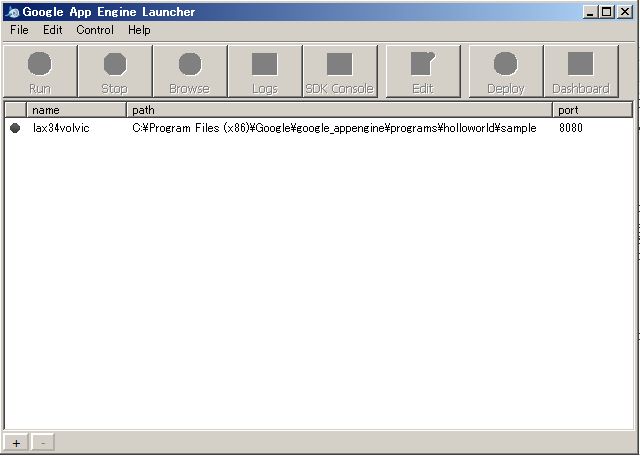Close the Google App Engine Launcher window

[624, 12]
